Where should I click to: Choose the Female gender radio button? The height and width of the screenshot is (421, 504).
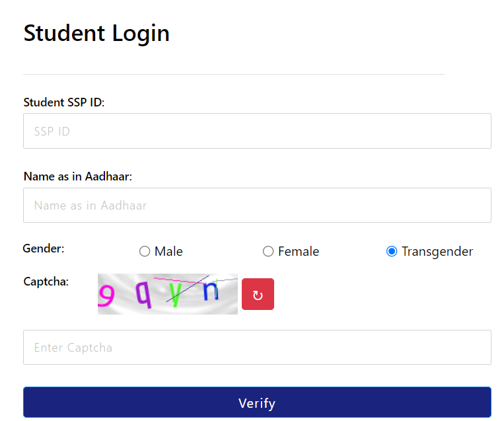click(268, 251)
